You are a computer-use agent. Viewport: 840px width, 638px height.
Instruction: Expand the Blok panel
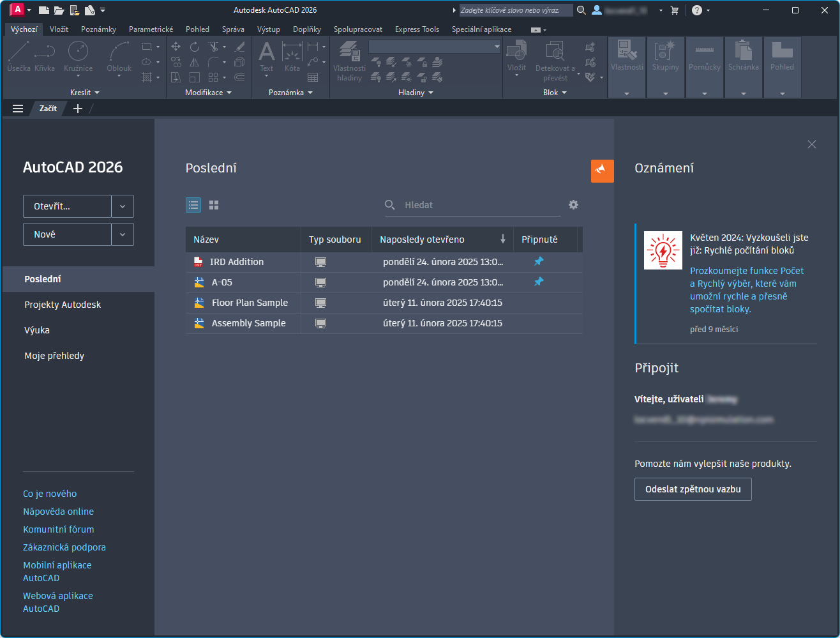[x=555, y=93]
